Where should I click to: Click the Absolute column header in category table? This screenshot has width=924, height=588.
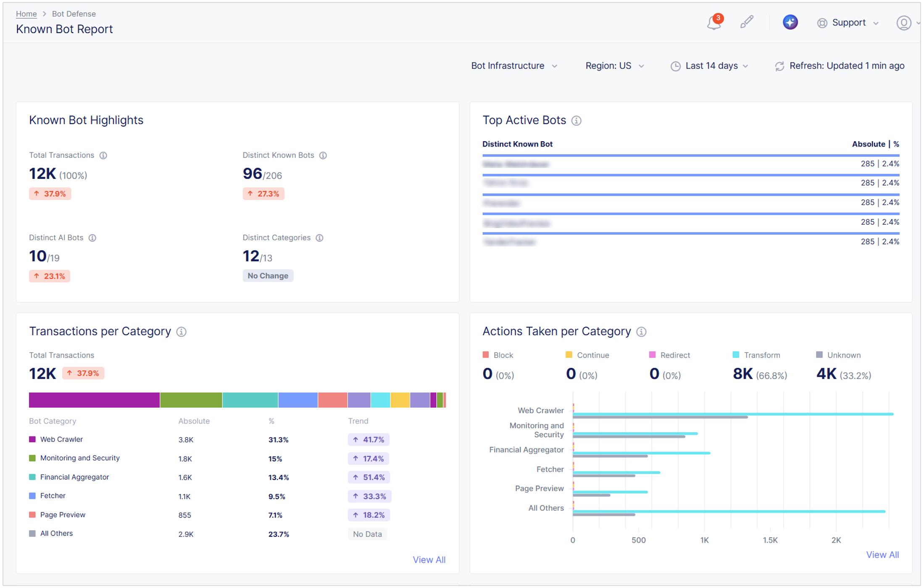pyautogui.click(x=194, y=421)
